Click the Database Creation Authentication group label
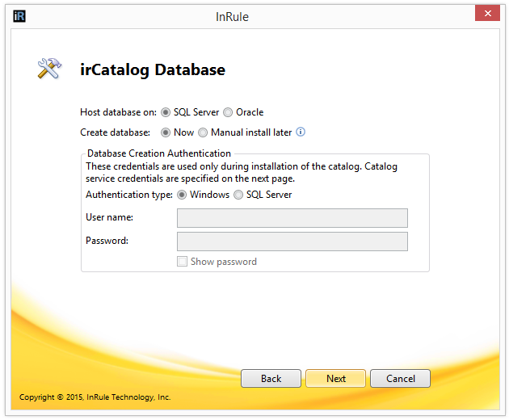Viewport: 509px width, 420px height. [159, 153]
